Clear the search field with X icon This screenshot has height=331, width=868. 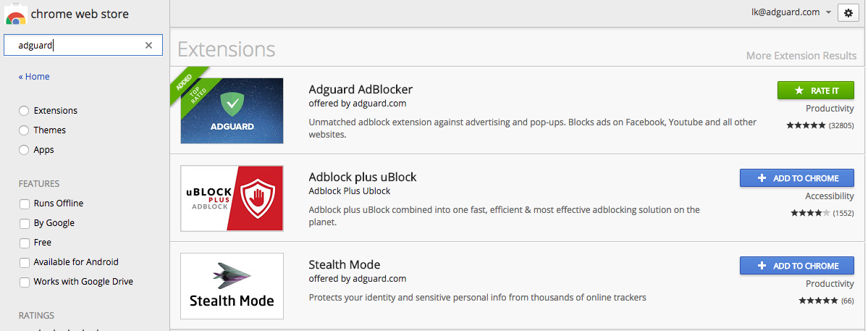pos(148,46)
